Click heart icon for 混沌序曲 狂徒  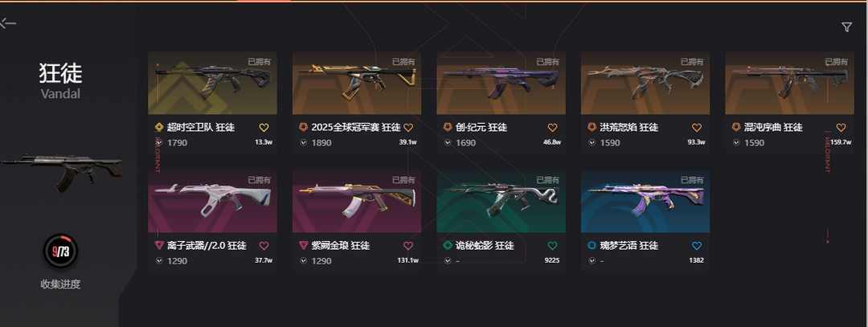pyautogui.click(x=841, y=128)
